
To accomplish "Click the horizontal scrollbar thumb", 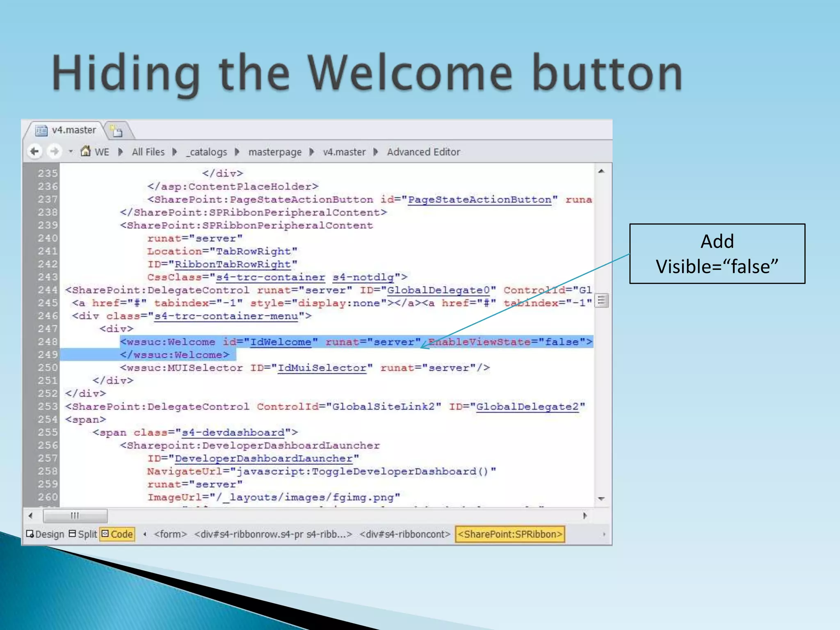I will point(75,516).
